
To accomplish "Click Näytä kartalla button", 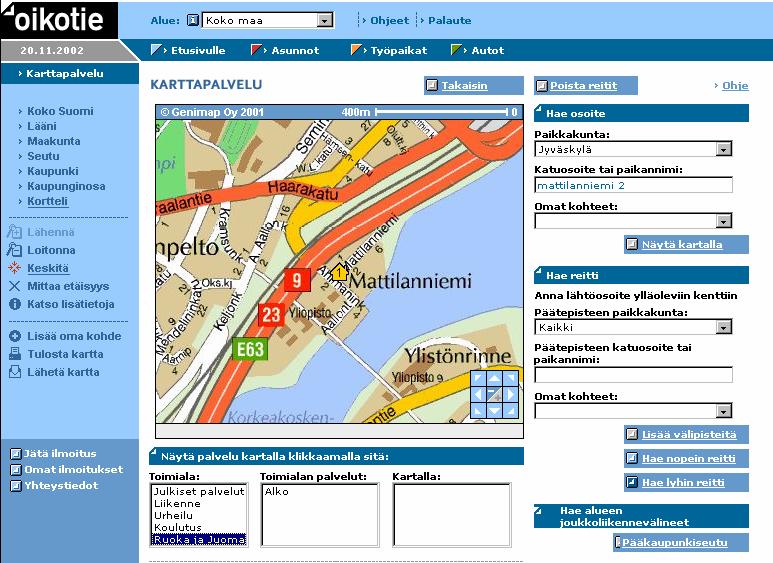I will pos(686,245).
